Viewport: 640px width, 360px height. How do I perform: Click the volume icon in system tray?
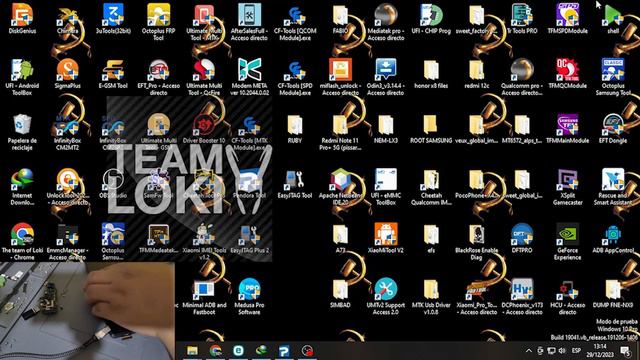[562, 351]
